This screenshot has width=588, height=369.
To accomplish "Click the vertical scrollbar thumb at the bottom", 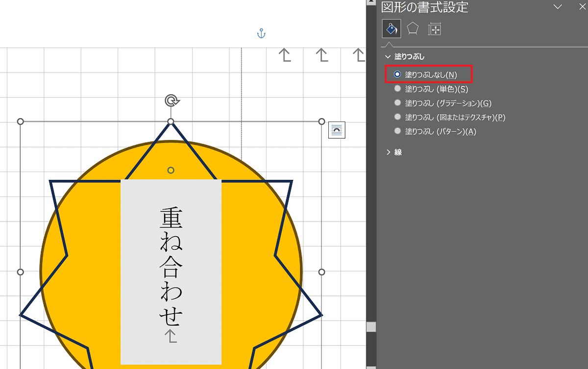I will tap(371, 327).
